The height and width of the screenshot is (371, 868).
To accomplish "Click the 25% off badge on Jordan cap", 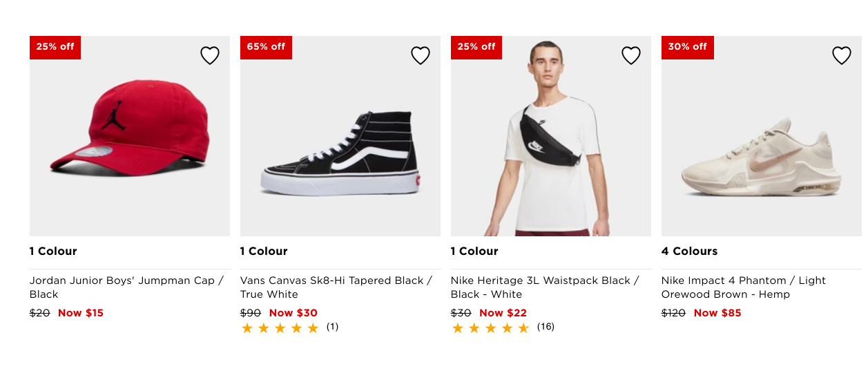I will [55, 47].
